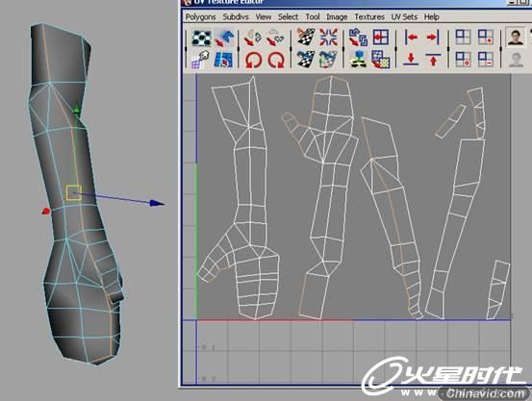Select the UV Lattice tool checker icon
The image size is (532, 401).
[x=201, y=38]
